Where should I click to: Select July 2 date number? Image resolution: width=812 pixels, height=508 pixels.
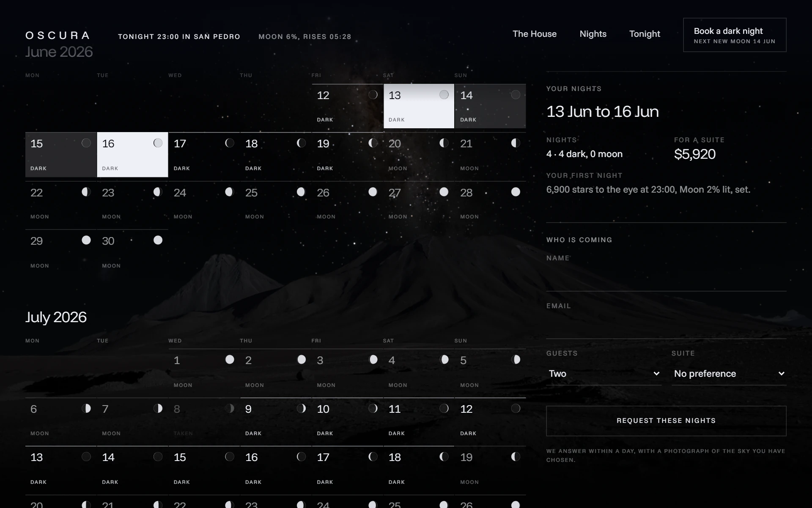click(249, 361)
